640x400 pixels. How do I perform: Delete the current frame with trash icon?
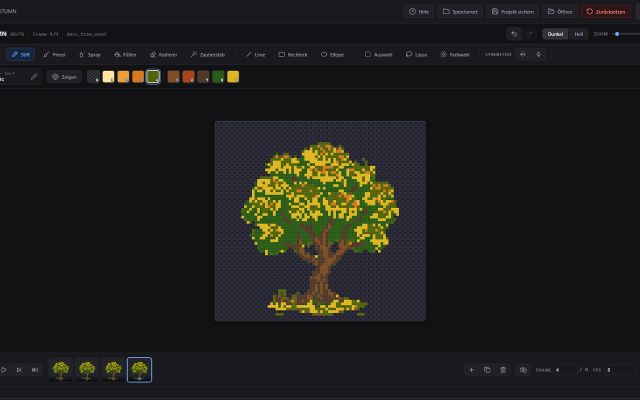pyautogui.click(x=503, y=370)
